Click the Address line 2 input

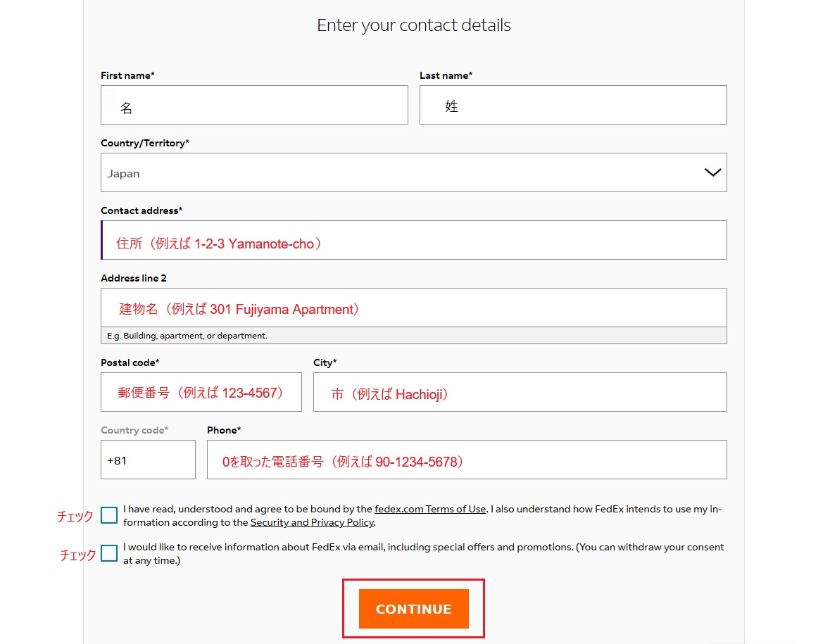pos(413,308)
